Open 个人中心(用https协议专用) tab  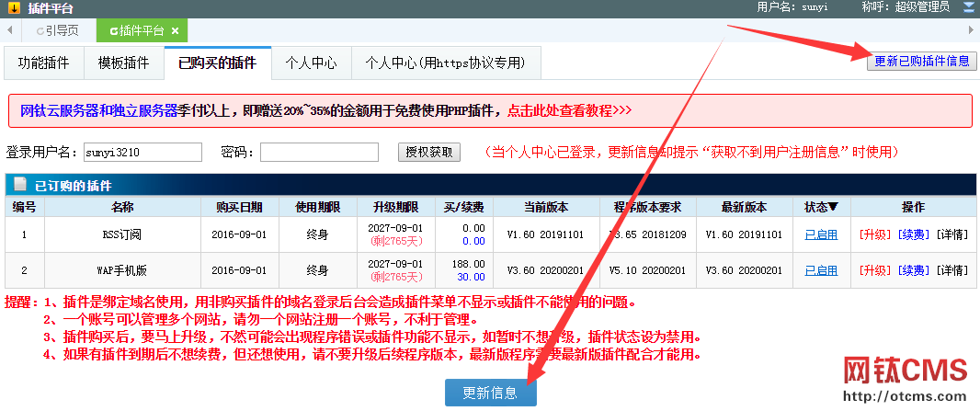tap(446, 63)
